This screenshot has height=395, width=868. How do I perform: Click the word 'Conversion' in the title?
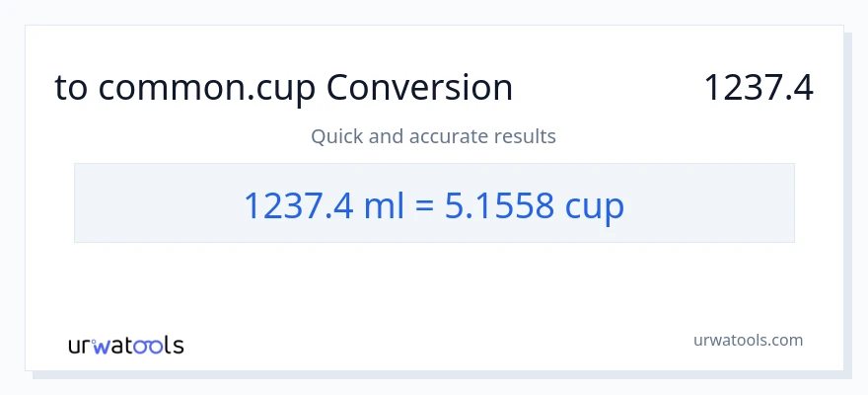click(x=419, y=88)
